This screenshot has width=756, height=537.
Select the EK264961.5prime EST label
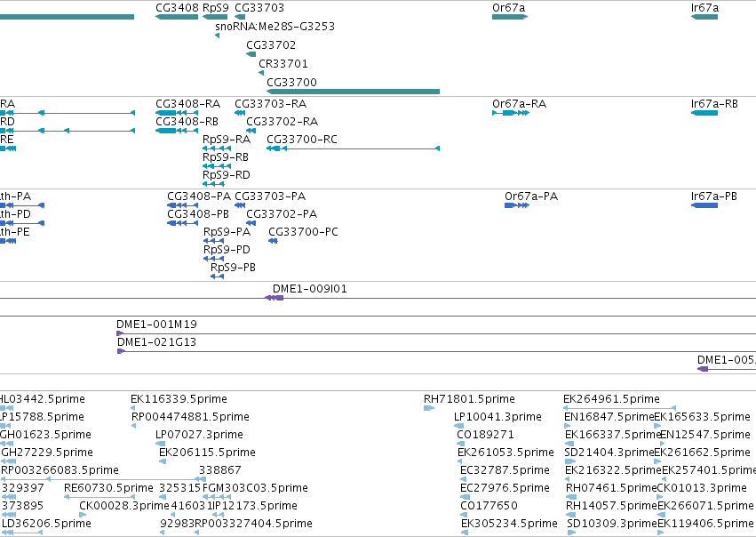(x=611, y=399)
